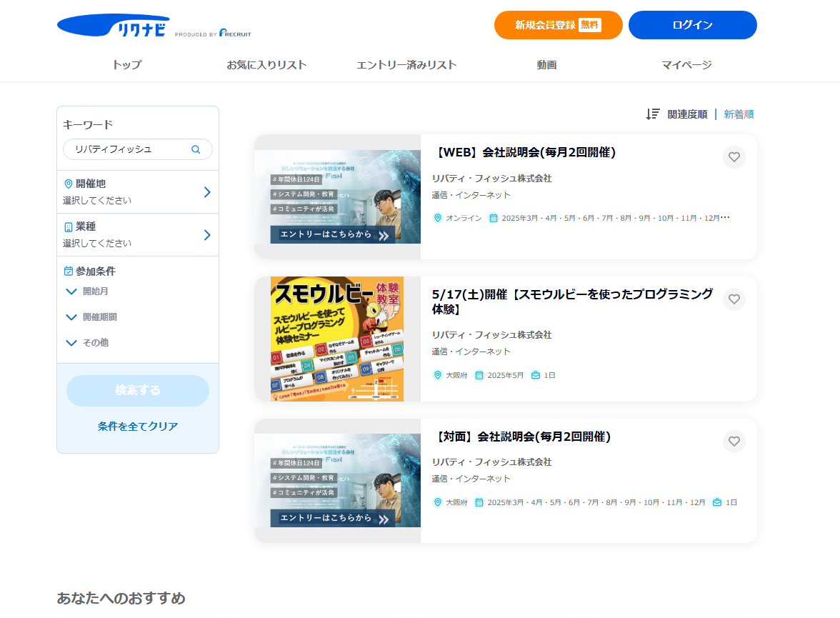Click the pin icon in the 【対面】会社説明会 card
The width and height of the screenshot is (840, 618).
[x=438, y=502]
